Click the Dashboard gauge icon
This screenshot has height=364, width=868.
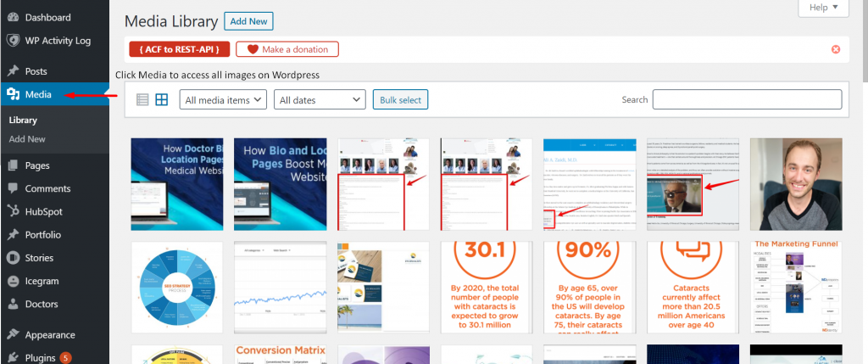(x=14, y=17)
